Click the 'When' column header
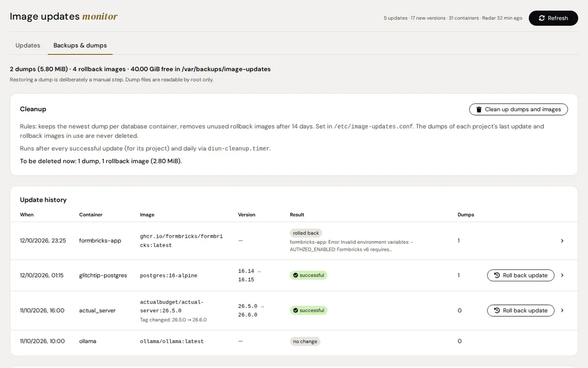 click(27, 215)
